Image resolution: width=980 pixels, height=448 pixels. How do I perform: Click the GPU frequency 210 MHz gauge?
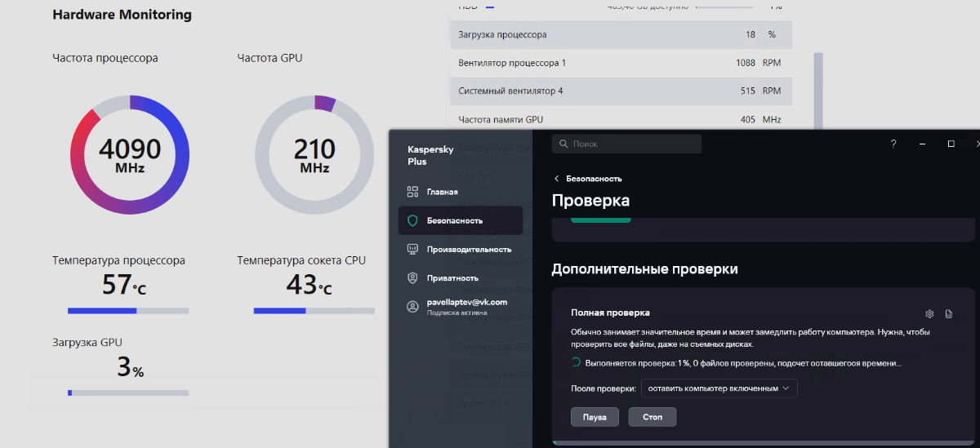click(314, 154)
